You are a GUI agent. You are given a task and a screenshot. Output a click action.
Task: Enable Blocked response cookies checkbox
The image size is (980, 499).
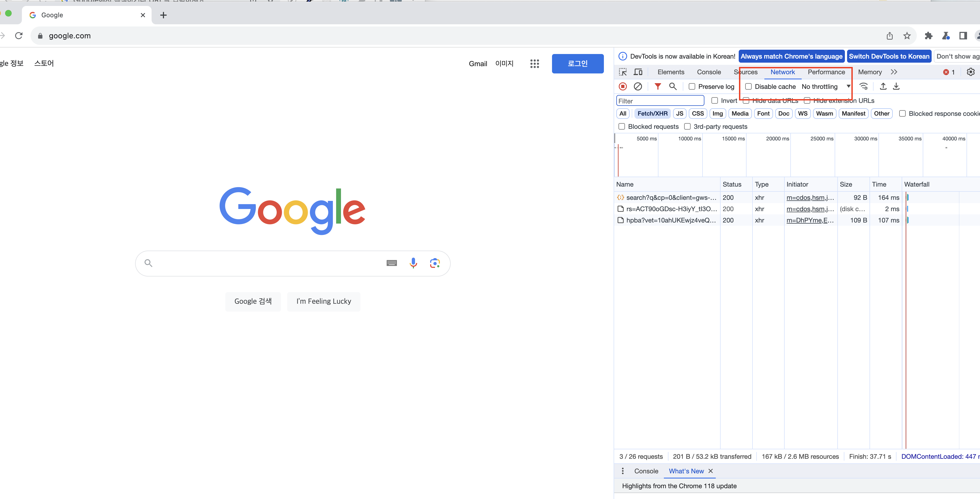click(902, 114)
